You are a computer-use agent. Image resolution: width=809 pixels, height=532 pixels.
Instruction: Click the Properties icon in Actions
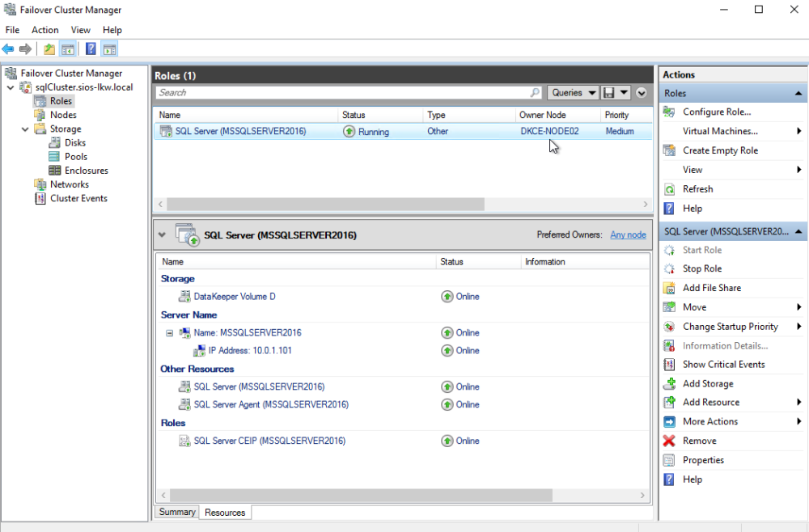point(669,460)
